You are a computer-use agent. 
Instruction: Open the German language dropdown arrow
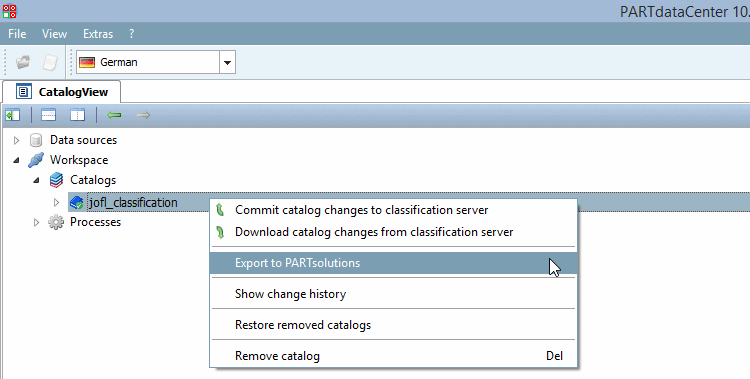[228, 62]
